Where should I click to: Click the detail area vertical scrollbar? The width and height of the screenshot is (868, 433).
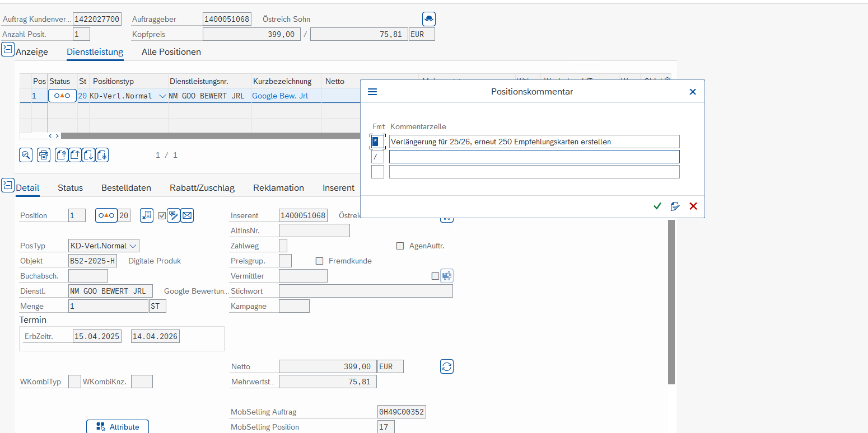point(671,302)
